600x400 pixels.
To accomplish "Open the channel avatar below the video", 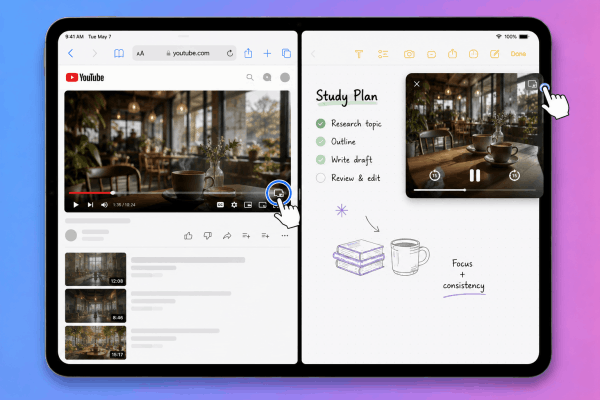I will (71, 235).
